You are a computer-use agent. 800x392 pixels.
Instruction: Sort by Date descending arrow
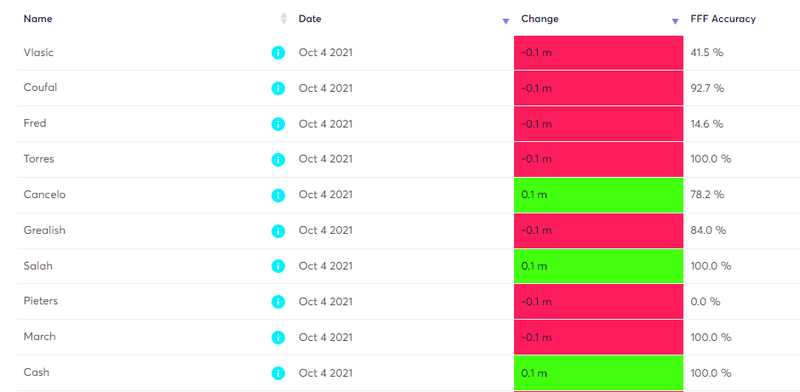(506, 21)
